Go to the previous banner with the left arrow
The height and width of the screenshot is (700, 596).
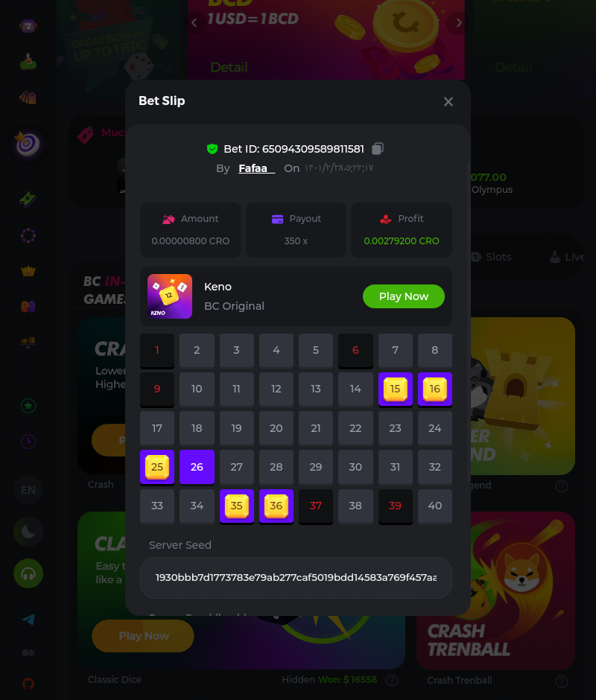coord(194,23)
